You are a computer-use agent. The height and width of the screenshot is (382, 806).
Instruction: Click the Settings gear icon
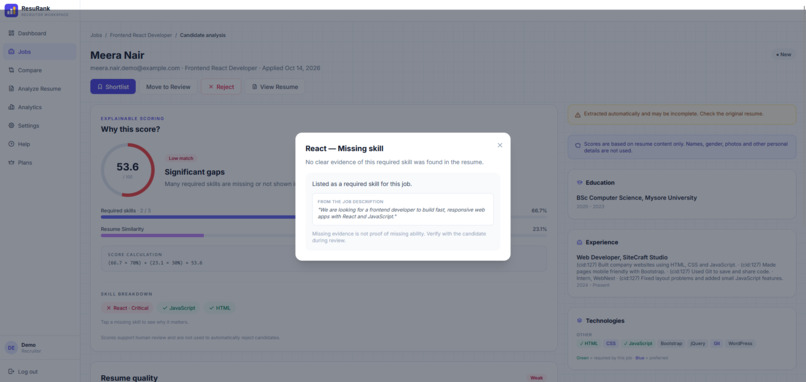point(11,126)
